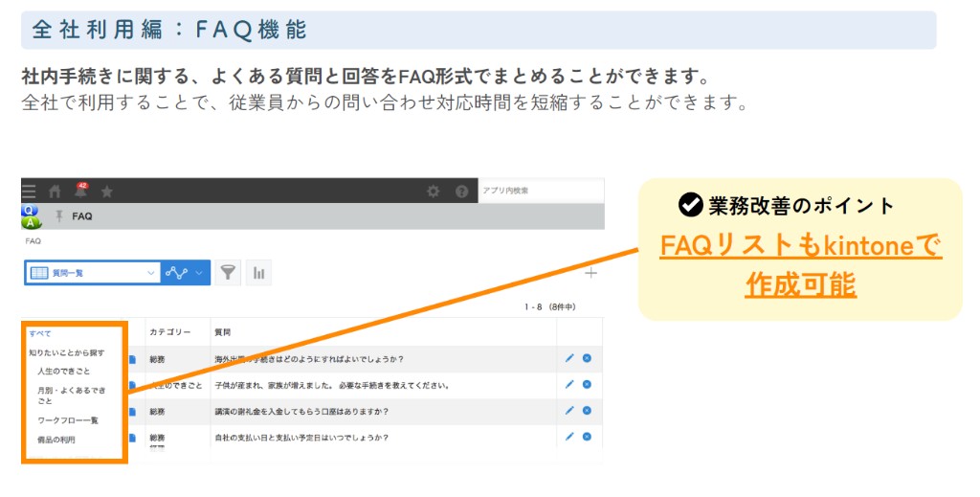Select 月別・よくあるできごと category
The image size is (980, 497).
click(71, 395)
